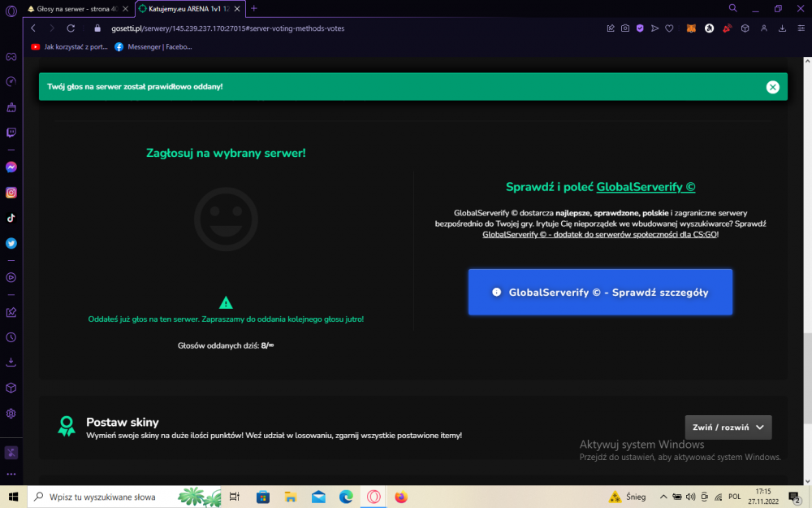Open the toolbar downloads arrow icon
The image size is (812, 508).
click(x=782, y=28)
